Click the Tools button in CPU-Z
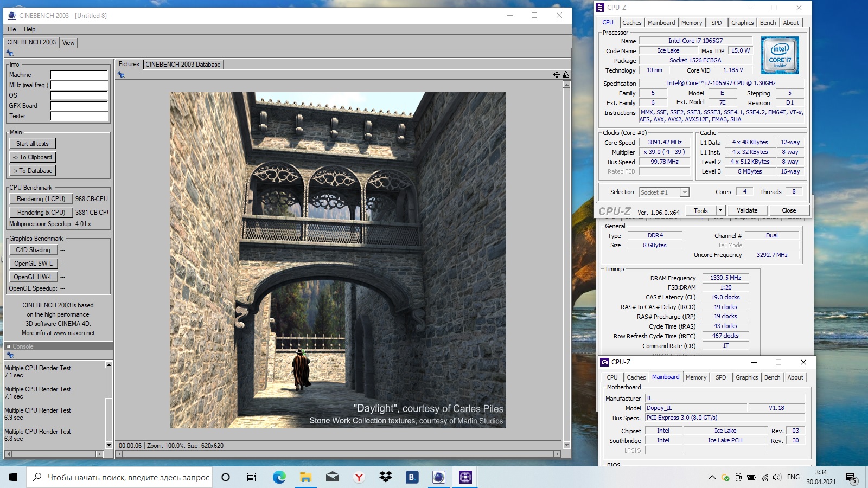The height and width of the screenshot is (488, 868). click(x=701, y=210)
